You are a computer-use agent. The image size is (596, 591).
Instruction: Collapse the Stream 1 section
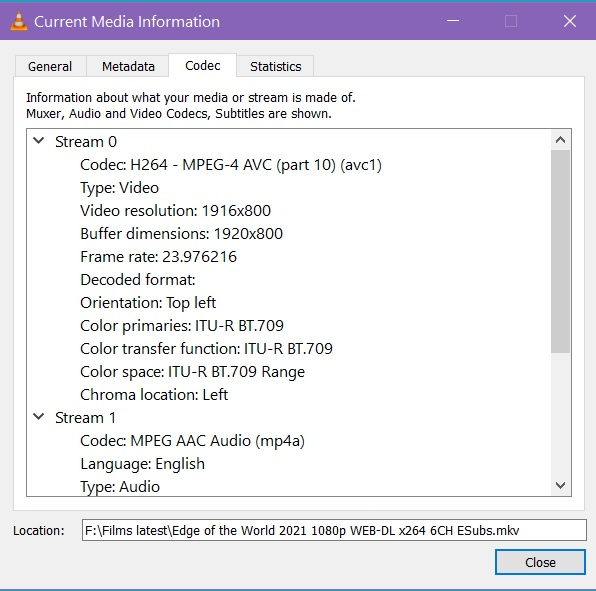39,417
